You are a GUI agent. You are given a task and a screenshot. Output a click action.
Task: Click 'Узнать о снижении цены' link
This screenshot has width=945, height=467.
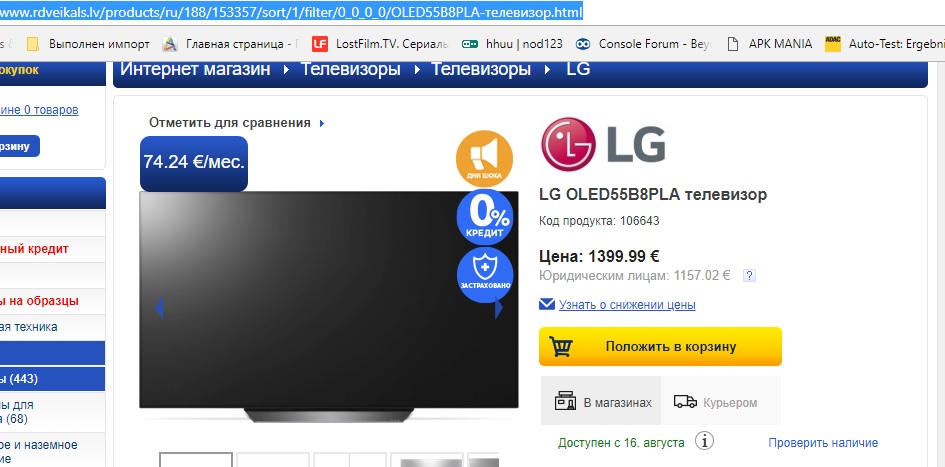627,305
